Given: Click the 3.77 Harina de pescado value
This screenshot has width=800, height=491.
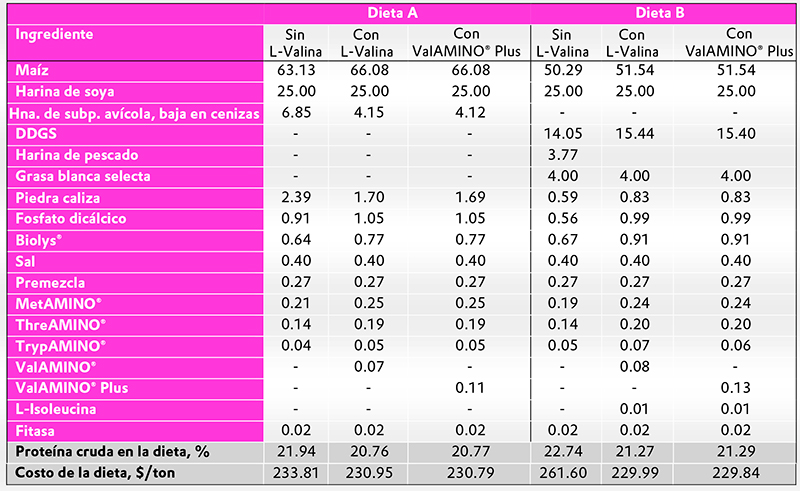Looking at the screenshot, I should coord(563,155).
